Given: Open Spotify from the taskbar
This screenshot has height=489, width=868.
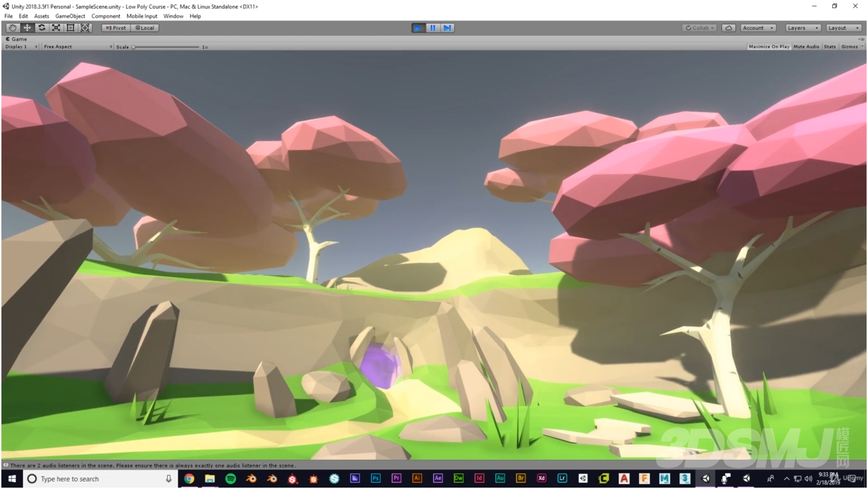Looking at the screenshot, I should pos(231,478).
